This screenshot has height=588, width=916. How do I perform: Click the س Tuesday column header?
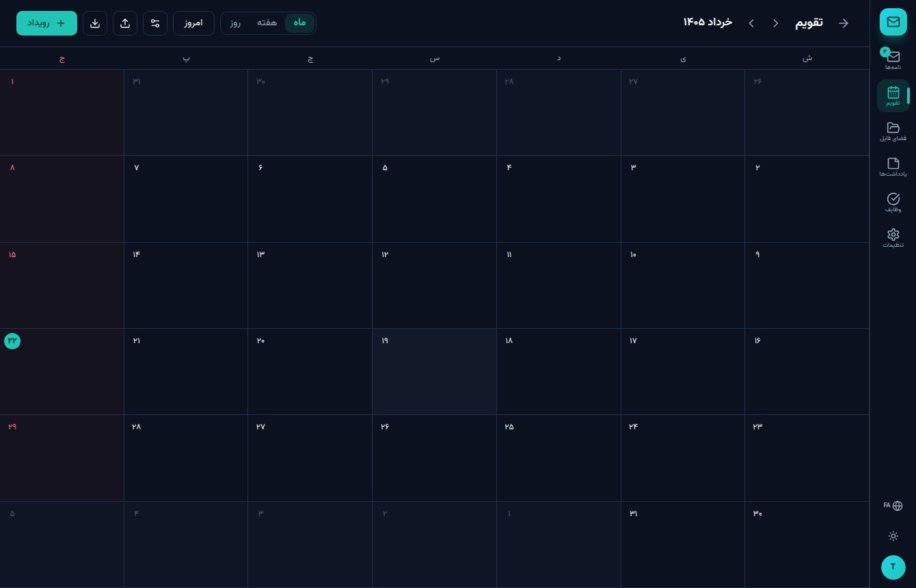[x=434, y=58]
